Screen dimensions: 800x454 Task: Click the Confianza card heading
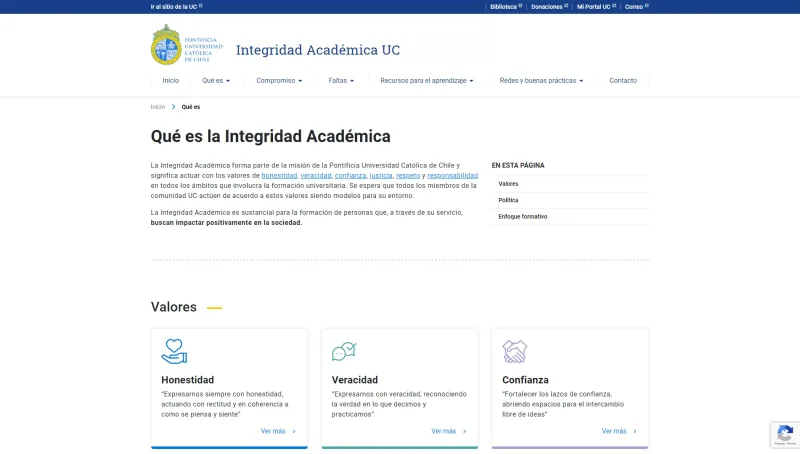(525, 380)
